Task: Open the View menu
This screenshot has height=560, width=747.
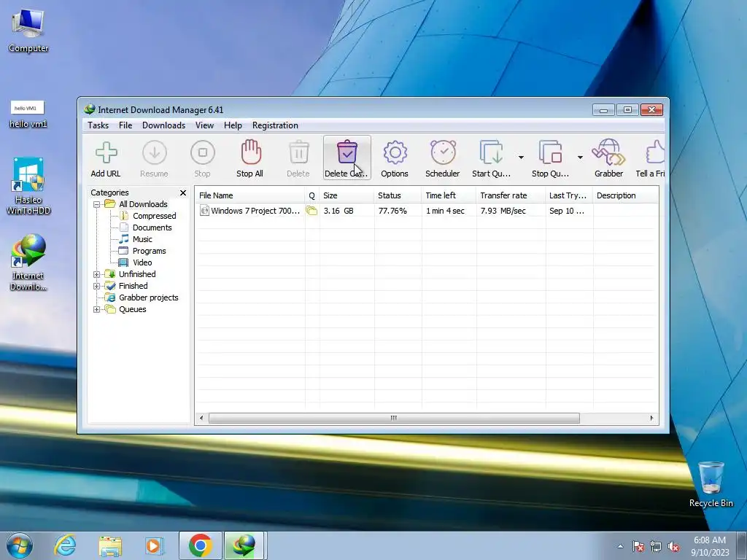Action: click(x=204, y=125)
